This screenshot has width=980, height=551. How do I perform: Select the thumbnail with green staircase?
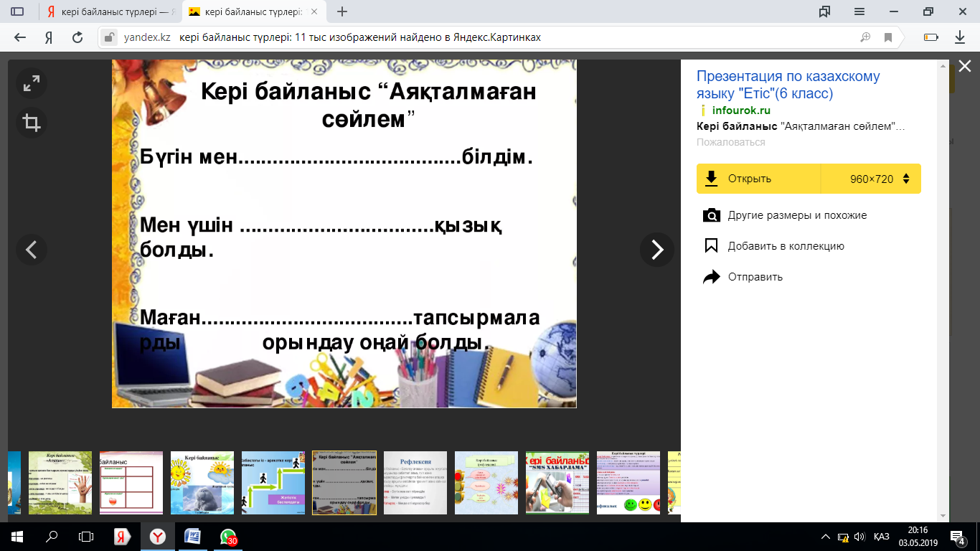[273, 482]
